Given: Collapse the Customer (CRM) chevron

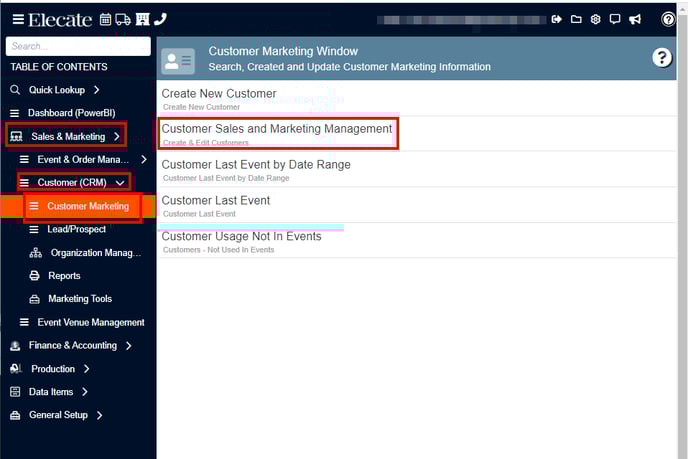Looking at the screenshot, I should click(x=120, y=183).
